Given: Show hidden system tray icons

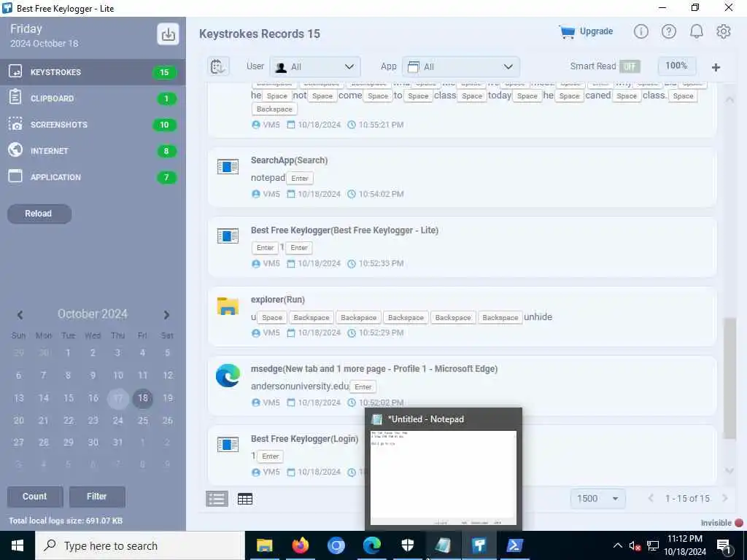Looking at the screenshot, I should (x=617, y=545).
